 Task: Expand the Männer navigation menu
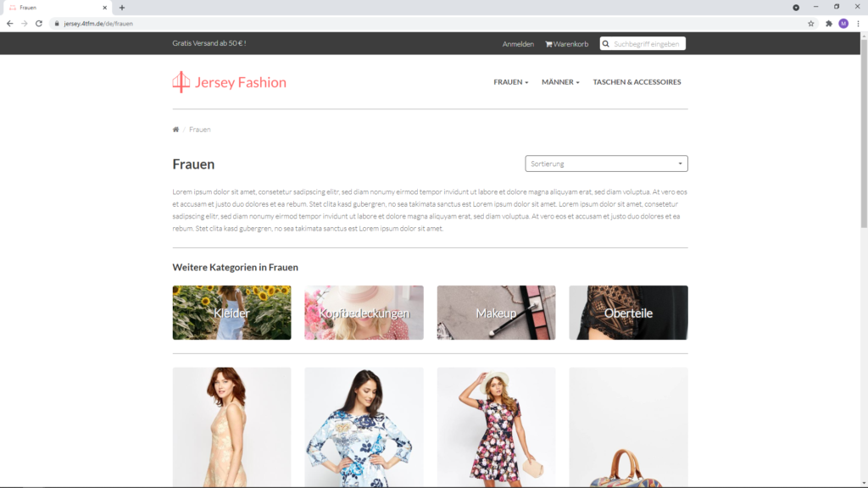pos(560,82)
